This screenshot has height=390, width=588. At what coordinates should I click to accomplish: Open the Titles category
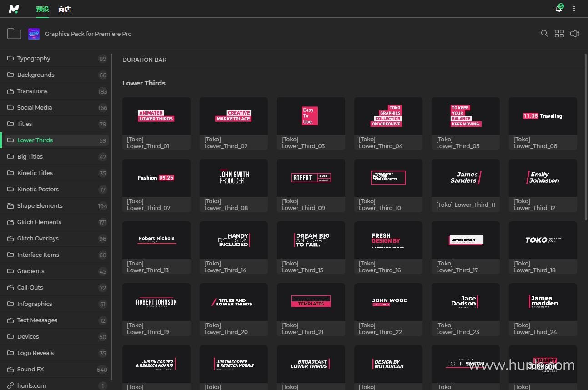[55, 124]
